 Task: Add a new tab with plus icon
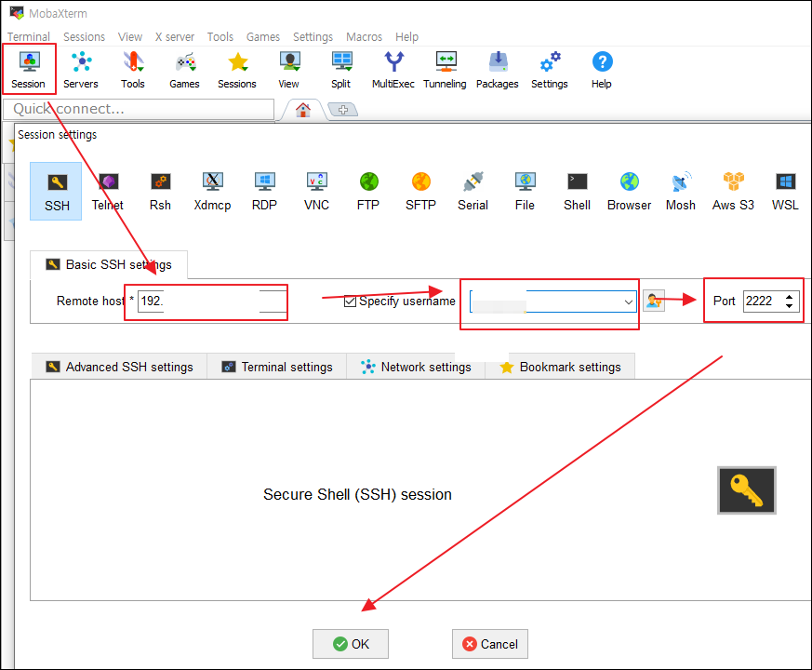(343, 110)
